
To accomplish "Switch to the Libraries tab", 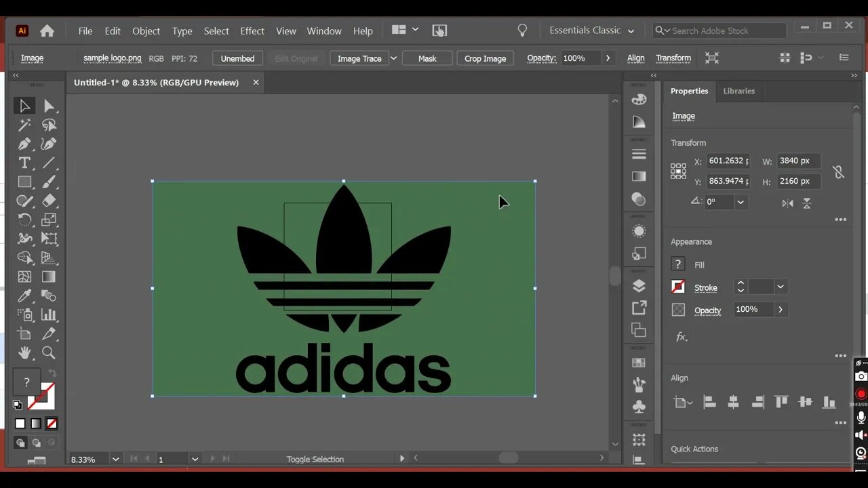I will [738, 91].
